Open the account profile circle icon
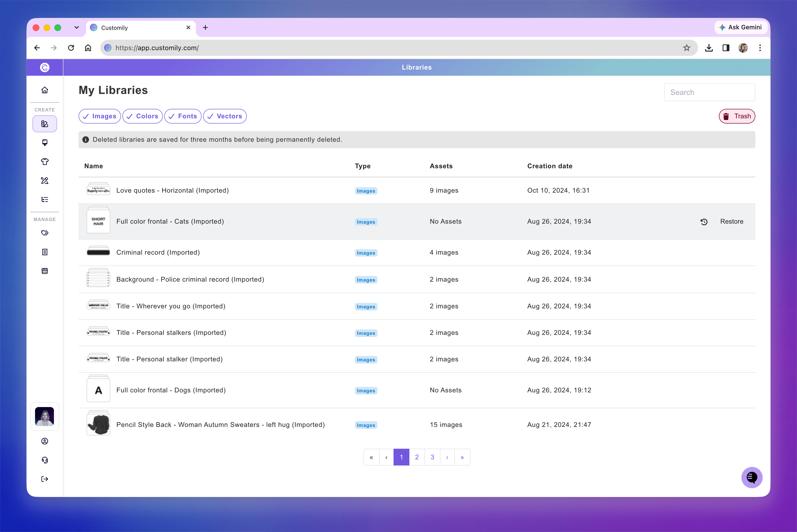This screenshot has width=797, height=532. point(44,441)
